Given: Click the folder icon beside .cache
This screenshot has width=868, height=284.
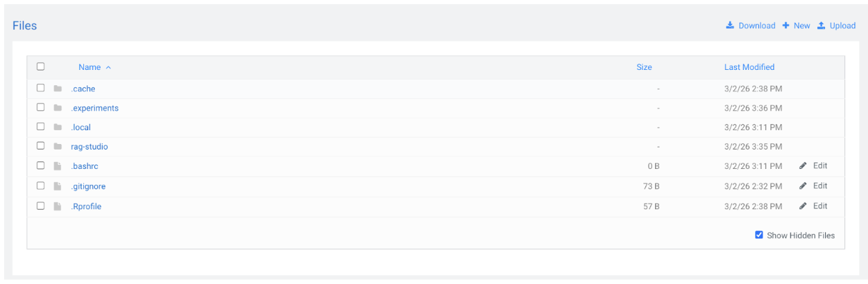Looking at the screenshot, I should [x=58, y=89].
